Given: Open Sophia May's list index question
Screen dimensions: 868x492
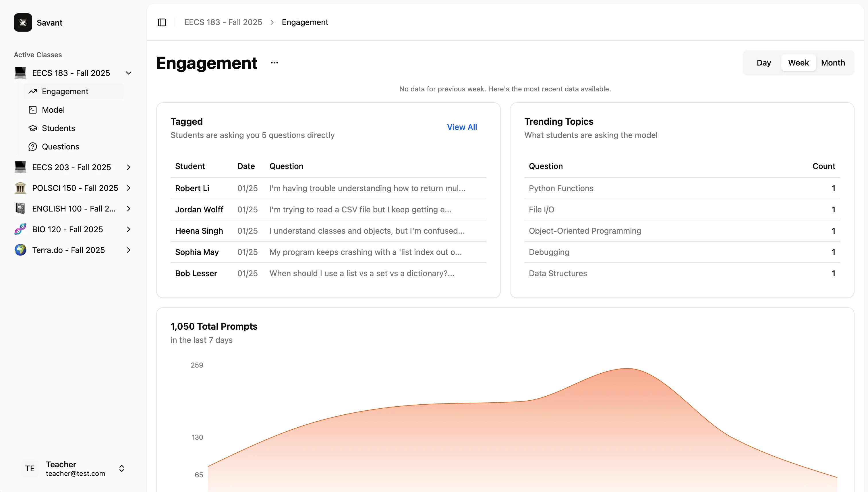Looking at the screenshot, I should coord(328,252).
